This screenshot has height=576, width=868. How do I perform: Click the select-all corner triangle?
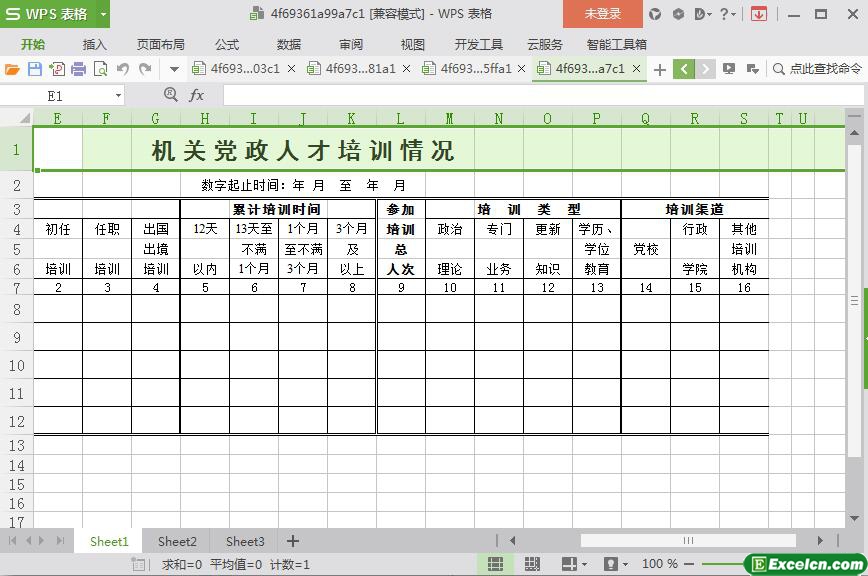click(x=24, y=118)
